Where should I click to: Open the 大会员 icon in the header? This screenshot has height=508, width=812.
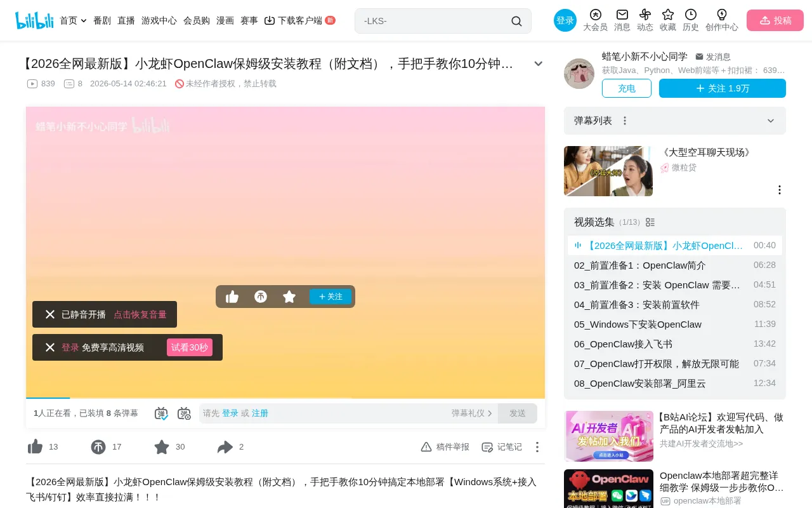pyautogui.click(x=595, y=15)
